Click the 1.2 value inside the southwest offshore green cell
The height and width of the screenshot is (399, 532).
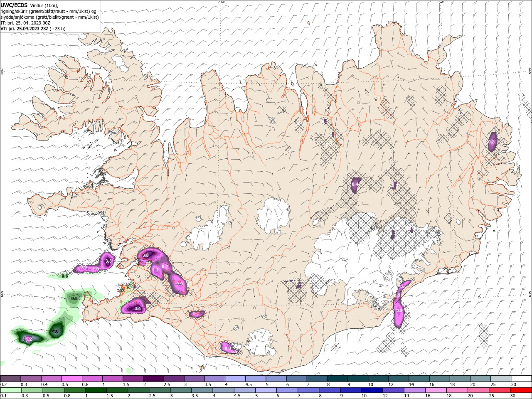click(x=29, y=340)
